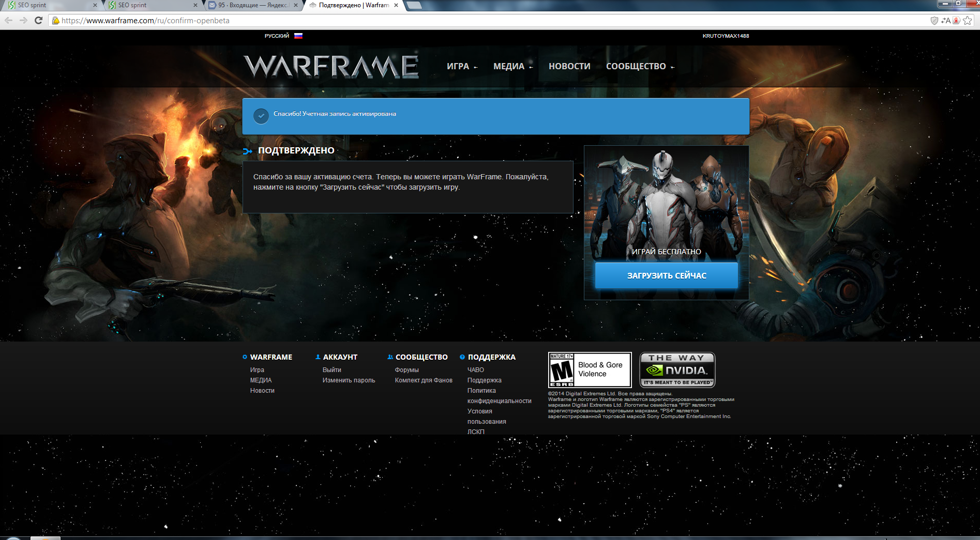This screenshot has height=540, width=980.
Task: Click the Russian flag icon
Action: (x=298, y=36)
